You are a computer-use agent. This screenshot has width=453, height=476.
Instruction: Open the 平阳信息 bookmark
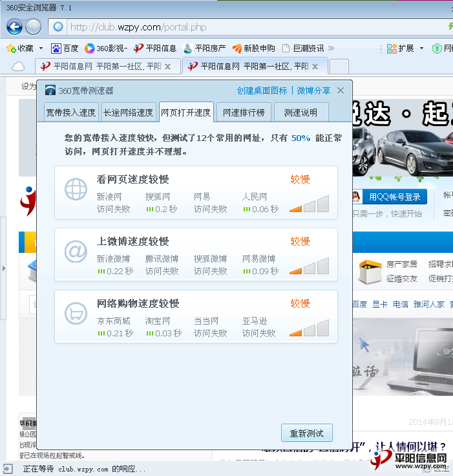[x=154, y=49]
